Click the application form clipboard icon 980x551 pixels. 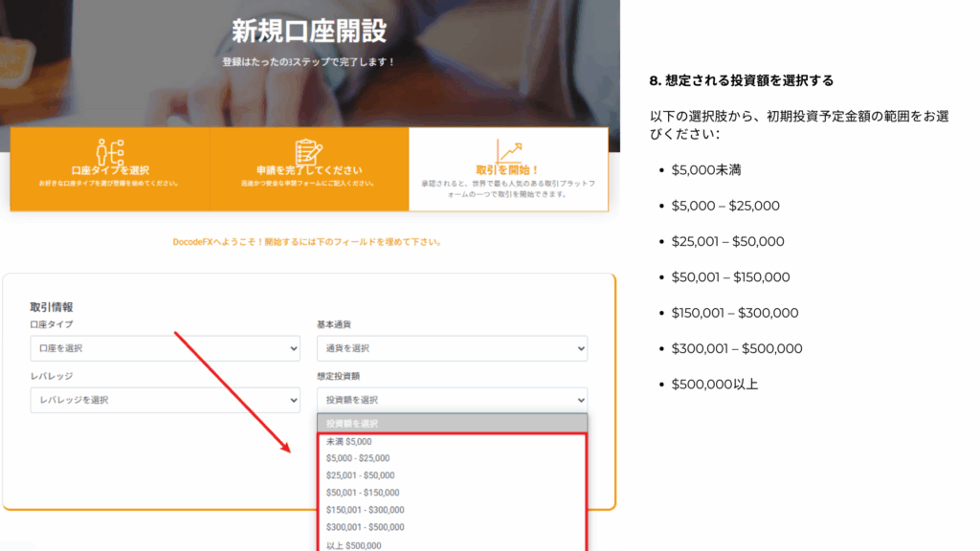[308, 151]
